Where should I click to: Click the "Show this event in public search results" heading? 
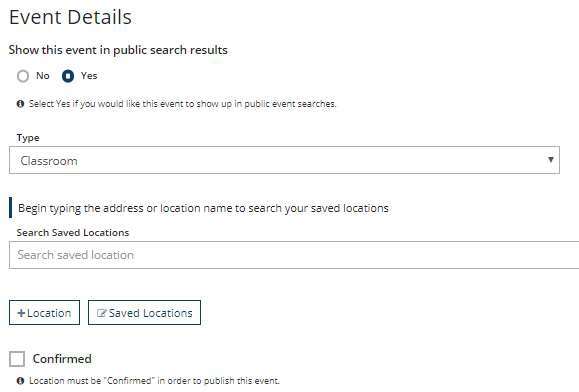click(118, 50)
